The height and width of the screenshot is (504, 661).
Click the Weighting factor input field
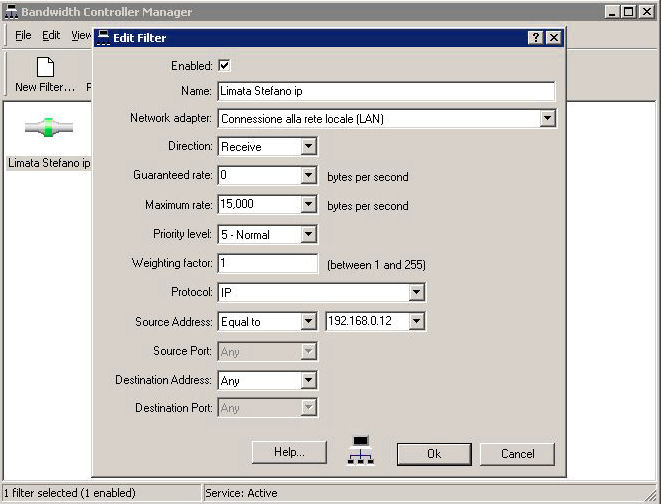click(x=267, y=264)
